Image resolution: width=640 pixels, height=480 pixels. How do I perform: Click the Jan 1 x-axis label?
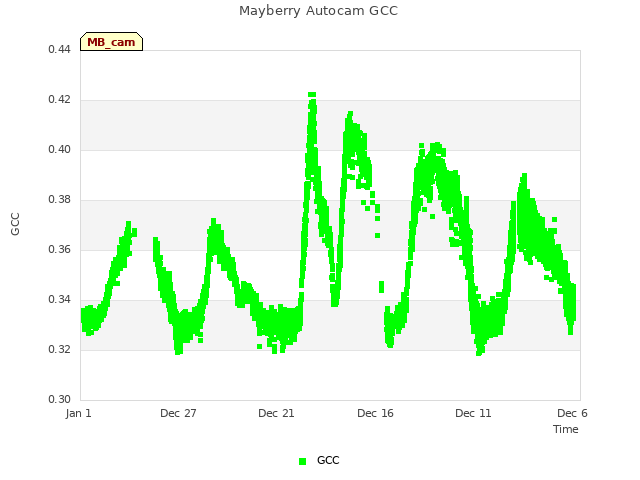click(78, 413)
